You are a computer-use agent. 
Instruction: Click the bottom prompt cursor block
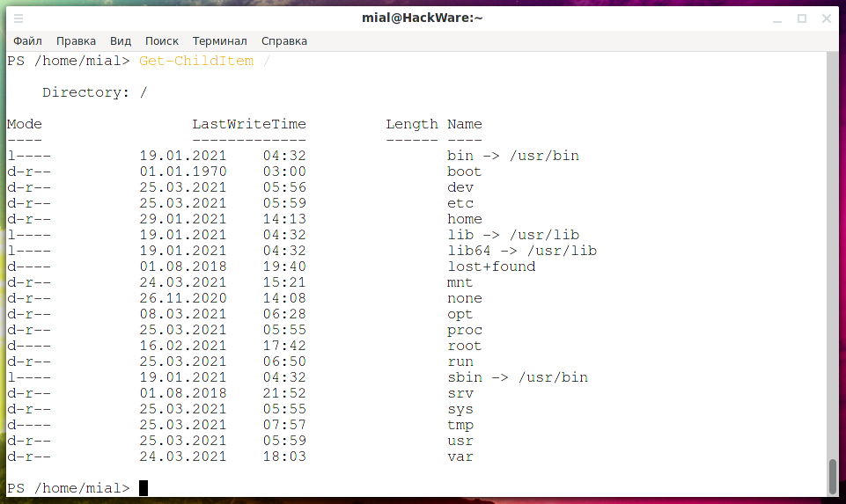coord(143,488)
